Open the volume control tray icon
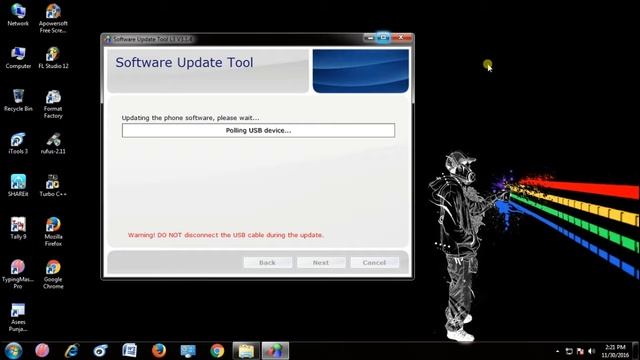The image size is (640, 360). click(x=592, y=351)
